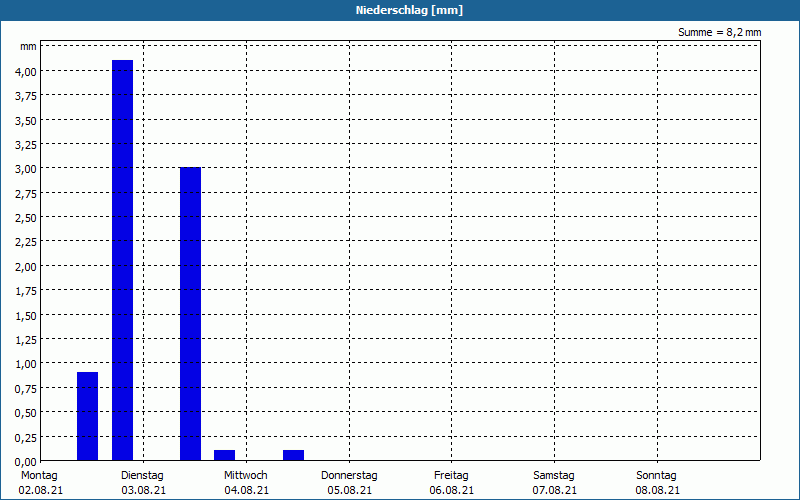
Task: Click the date 08.08.21
Action: click(658, 490)
